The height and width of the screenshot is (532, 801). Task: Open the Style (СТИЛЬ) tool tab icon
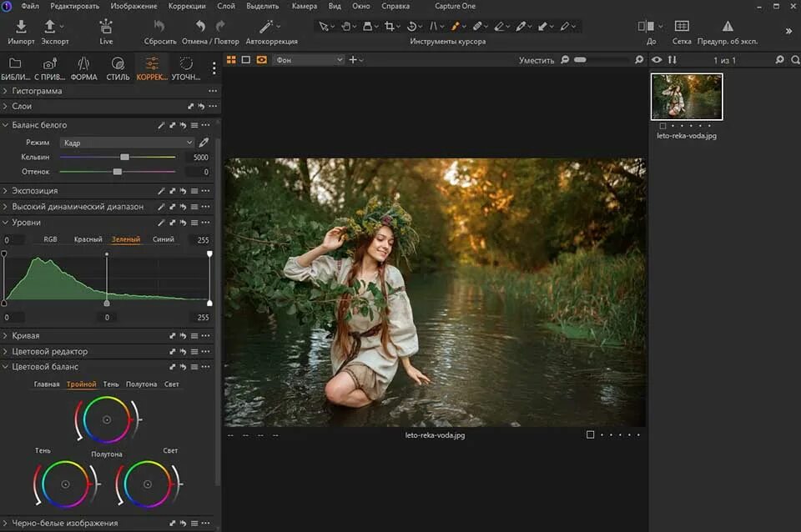coord(118,64)
